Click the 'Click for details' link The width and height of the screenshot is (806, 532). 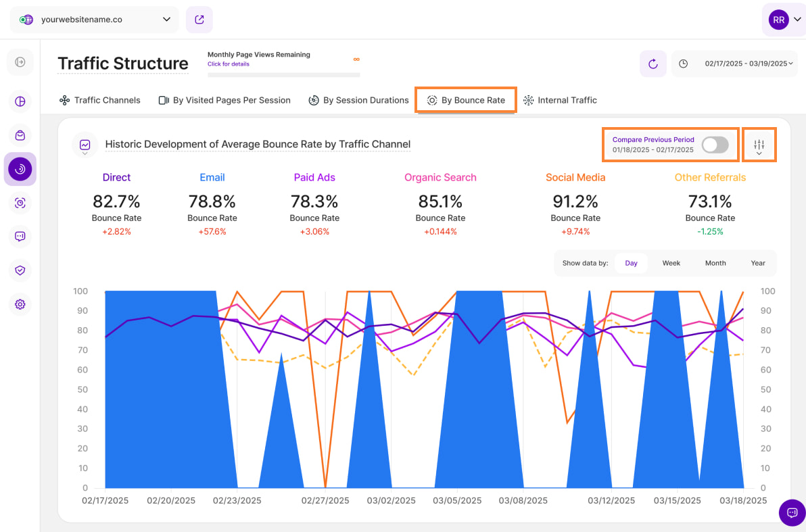[229, 64]
